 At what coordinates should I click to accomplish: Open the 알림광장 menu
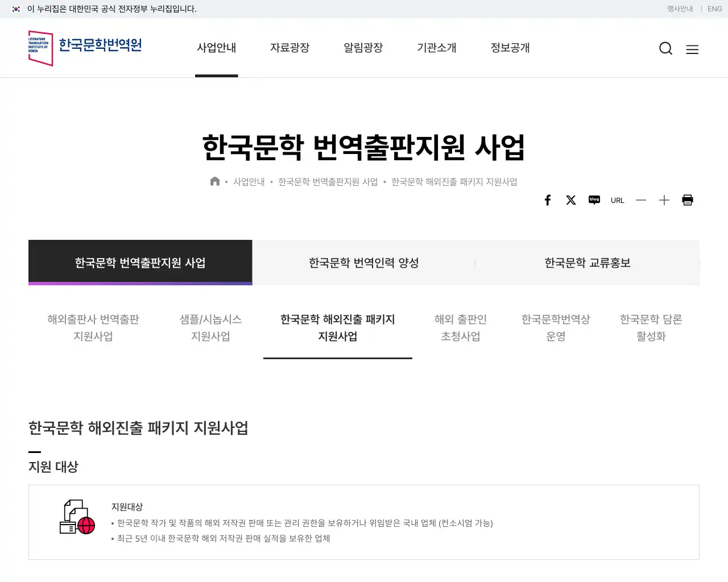(x=363, y=48)
